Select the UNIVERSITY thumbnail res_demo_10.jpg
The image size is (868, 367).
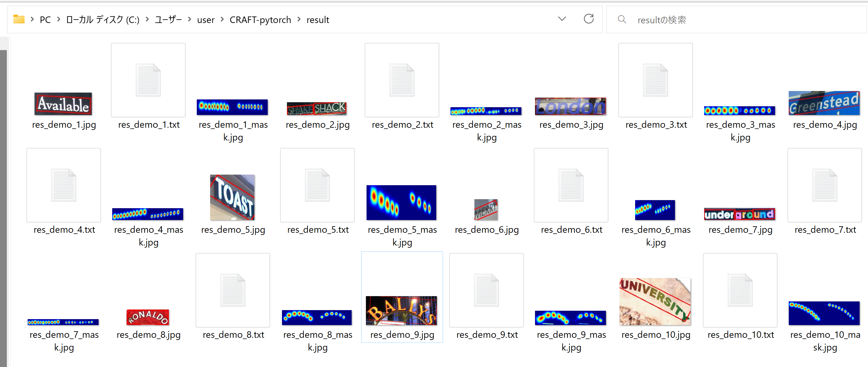coord(655,301)
